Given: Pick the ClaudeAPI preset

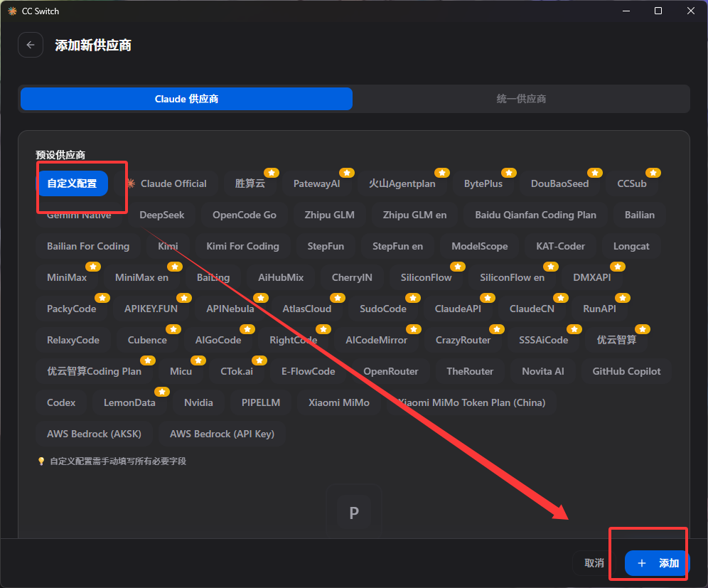Looking at the screenshot, I should pos(458,309).
